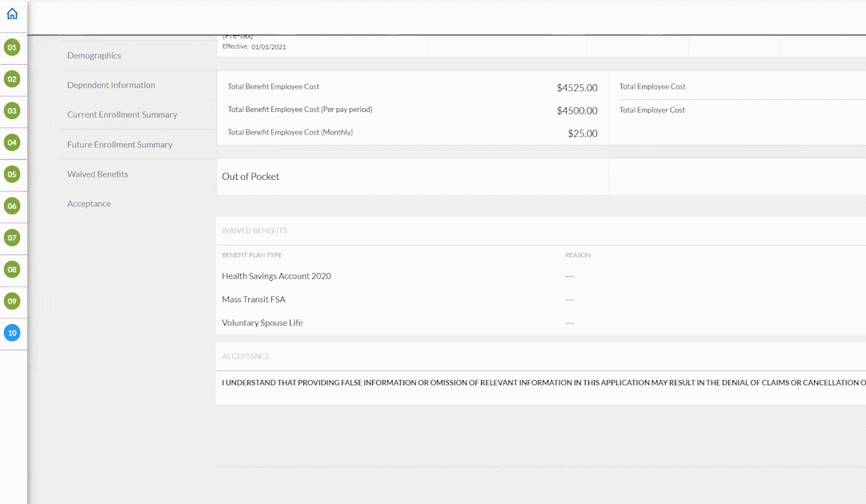The height and width of the screenshot is (504, 866).
Task: Open the Demographics section
Action: click(95, 55)
